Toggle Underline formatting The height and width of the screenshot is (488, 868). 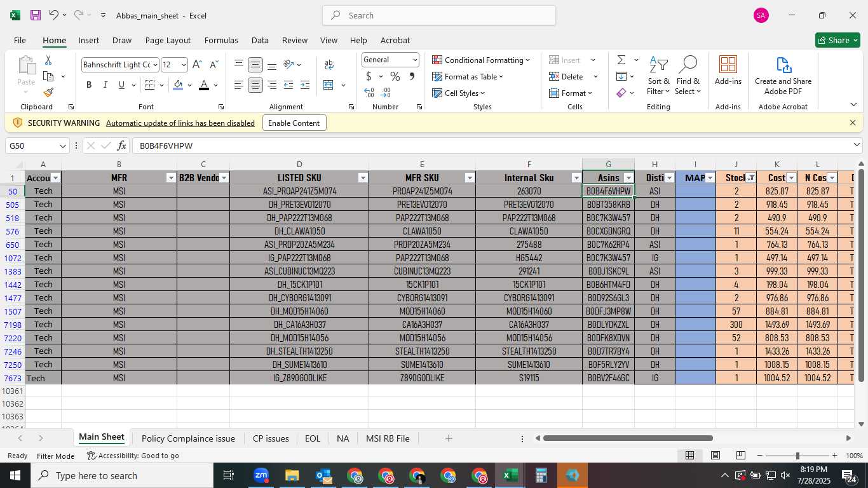click(x=121, y=85)
